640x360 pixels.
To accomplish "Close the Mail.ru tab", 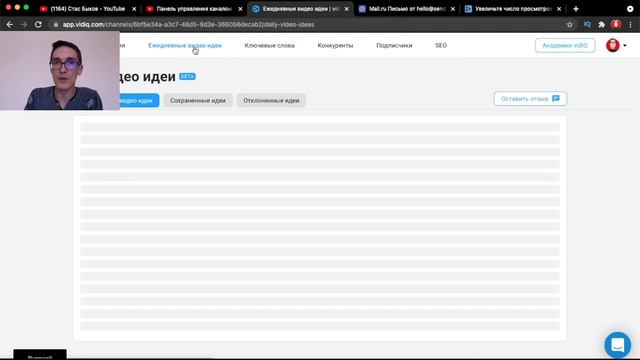I will click(453, 9).
